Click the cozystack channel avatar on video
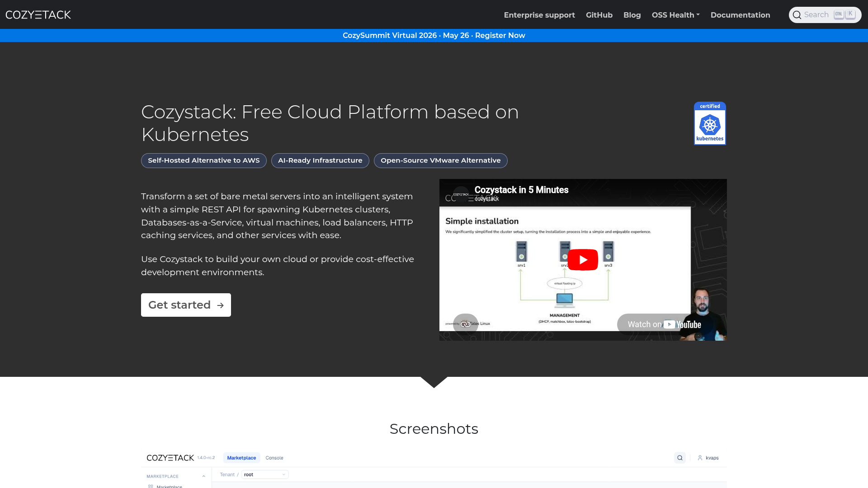The image size is (868, 488). point(461,194)
